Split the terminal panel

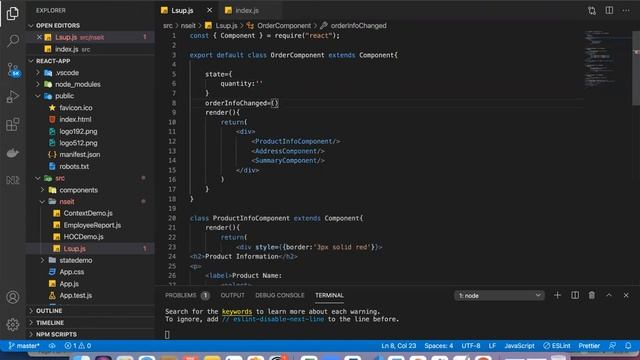point(575,295)
